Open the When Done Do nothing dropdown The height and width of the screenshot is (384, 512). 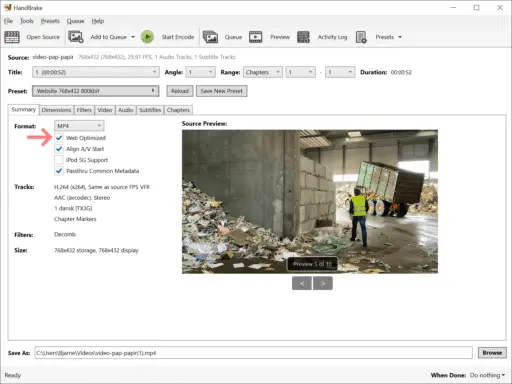tap(487, 375)
